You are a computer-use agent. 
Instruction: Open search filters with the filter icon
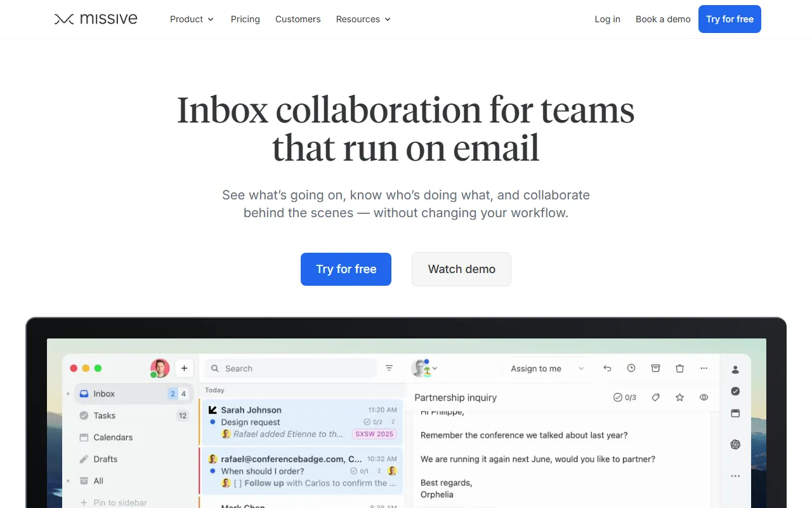[389, 368]
